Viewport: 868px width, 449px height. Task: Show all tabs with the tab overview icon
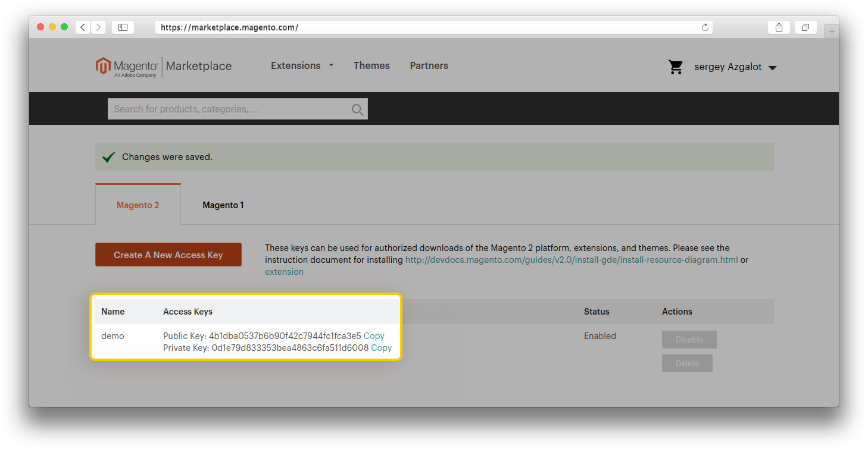[805, 27]
